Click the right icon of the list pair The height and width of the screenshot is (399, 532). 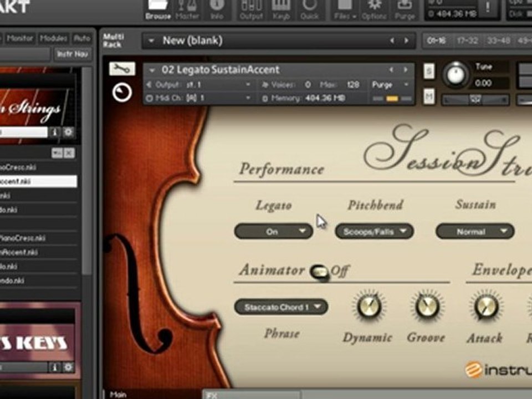pos(69,153)
